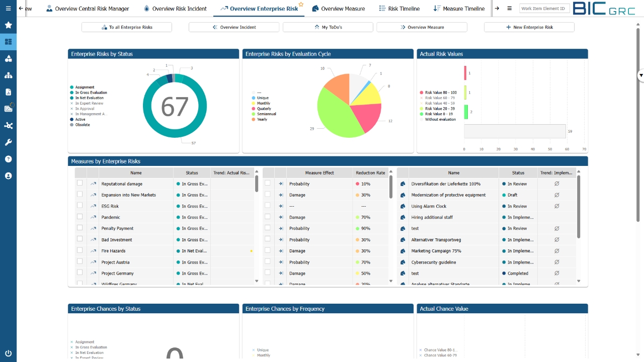Tick the checkbox for Expansion into New Markets

79,194
